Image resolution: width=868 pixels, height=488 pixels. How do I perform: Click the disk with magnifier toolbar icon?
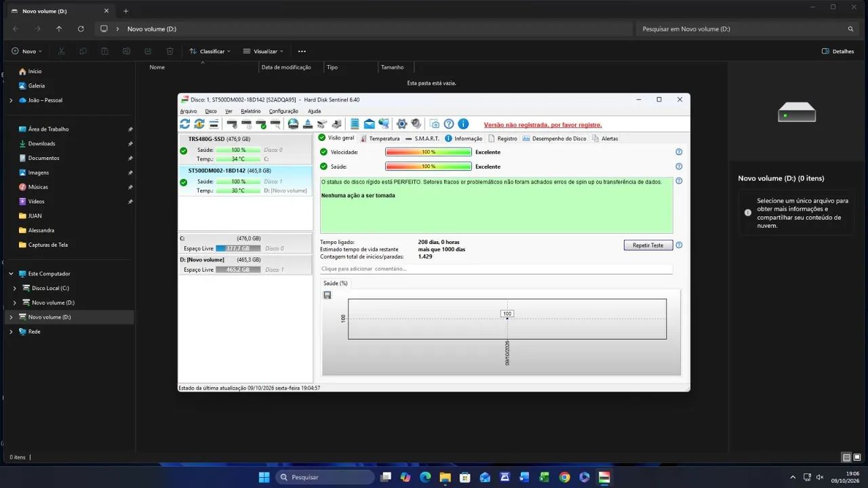(275, 124)
